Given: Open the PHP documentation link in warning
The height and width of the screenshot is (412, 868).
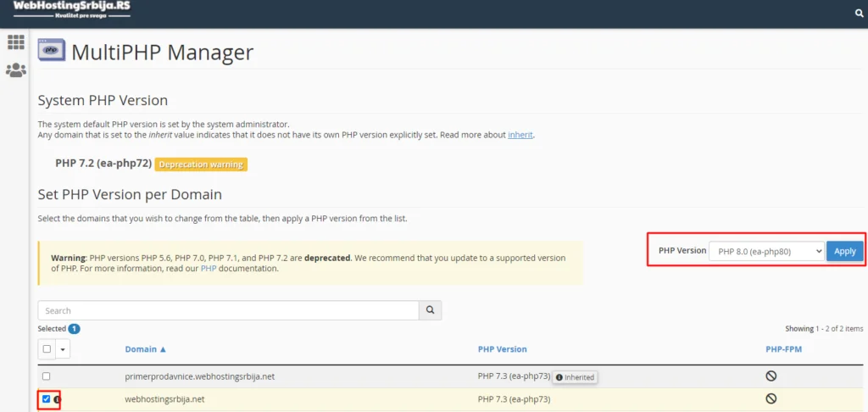Looking at the screenshot, I should pyautogui.click(x=209, y=269).
